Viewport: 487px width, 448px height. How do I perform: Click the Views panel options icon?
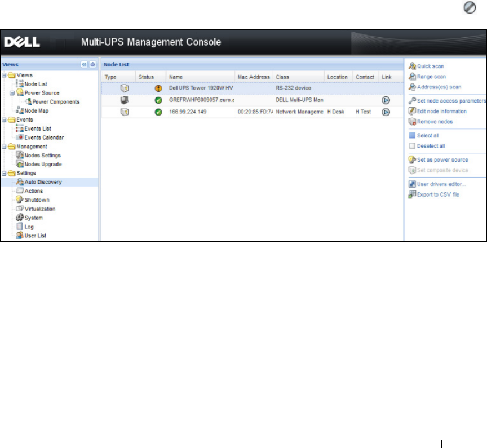[92, 64]
